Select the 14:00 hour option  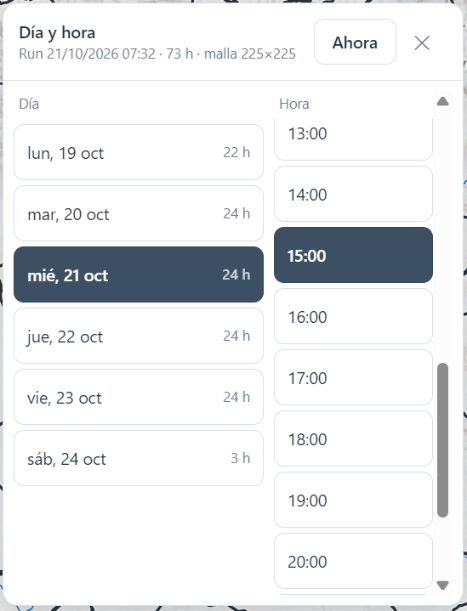coord(354,194)
